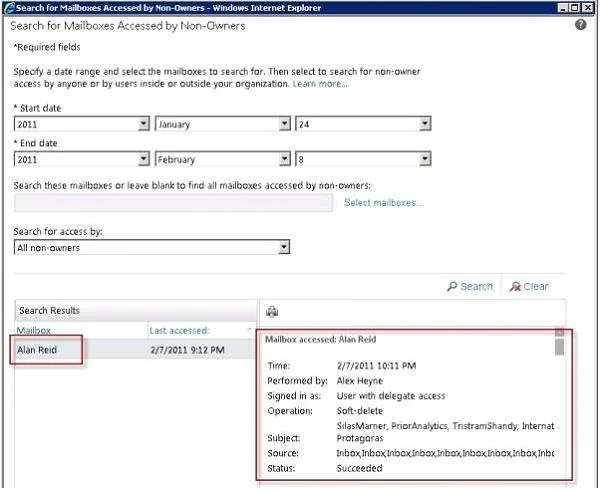
Task: Click the print icon above details pane
Action: 272,312
